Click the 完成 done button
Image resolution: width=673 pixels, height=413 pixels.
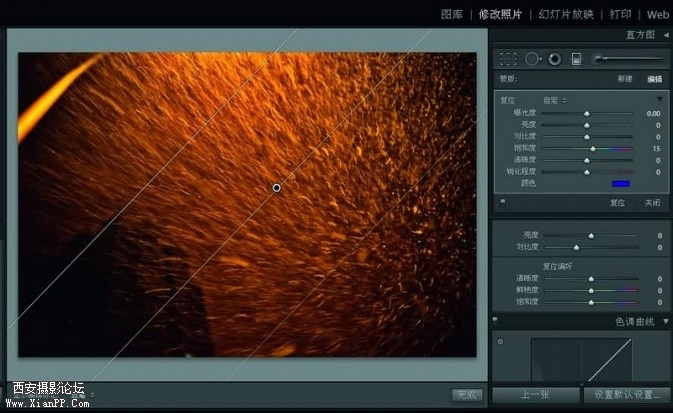tap(465, 395)
